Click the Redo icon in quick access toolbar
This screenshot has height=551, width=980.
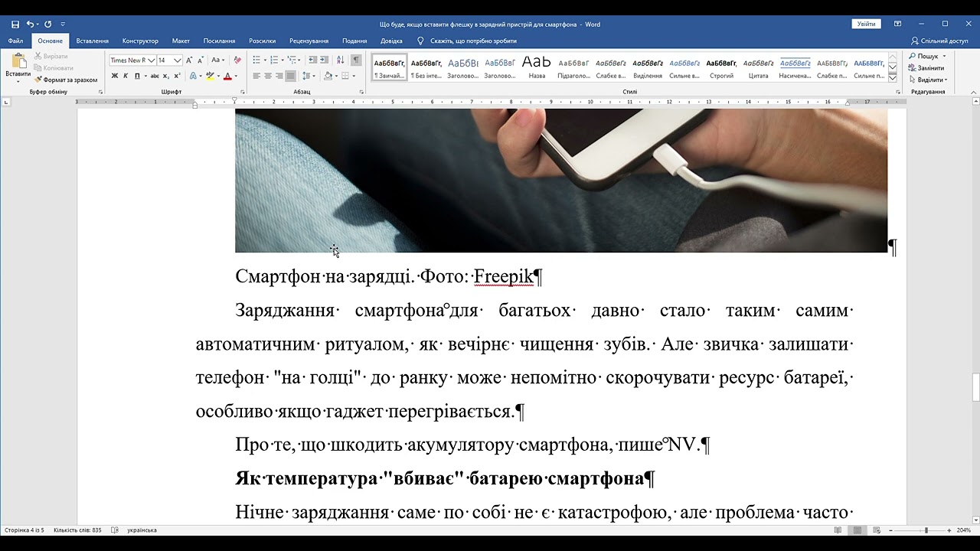pos(48,24)
